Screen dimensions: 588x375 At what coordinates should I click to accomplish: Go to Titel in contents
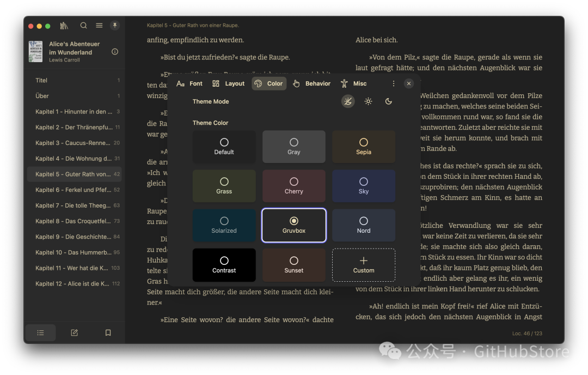coord(75,80)
